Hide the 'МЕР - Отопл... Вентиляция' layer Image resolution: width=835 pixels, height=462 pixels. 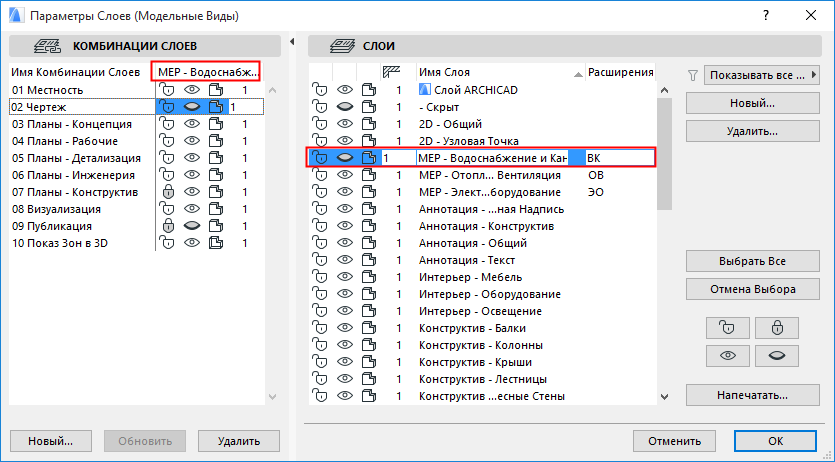(x=345, y=175)
